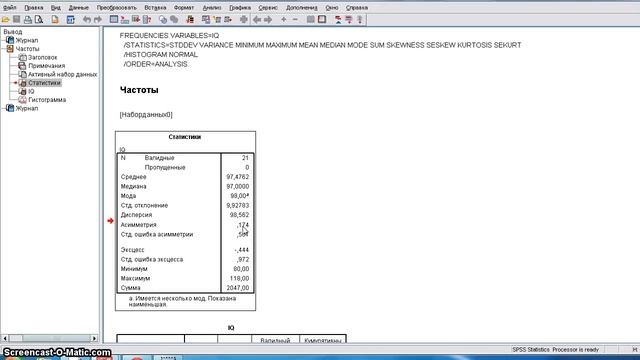Select Примечания in the outline tree
The image size is (640, 360).
click(x=47, y=66)
